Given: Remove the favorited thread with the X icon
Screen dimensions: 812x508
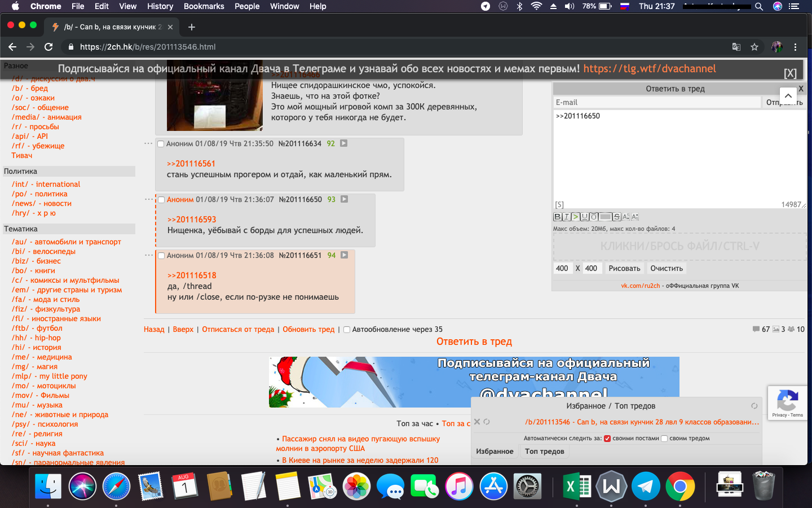Looking at the screenshot, I should tap(477, 422).
